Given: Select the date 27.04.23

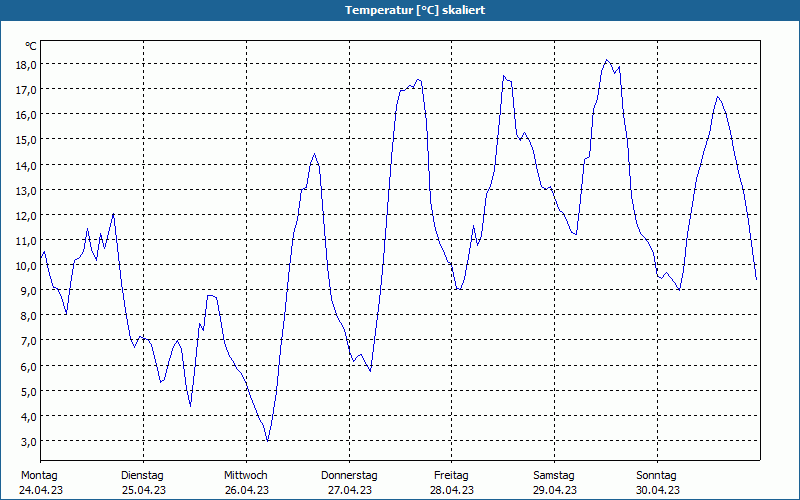Looking at the screenshot, I should tap(349, 490).
